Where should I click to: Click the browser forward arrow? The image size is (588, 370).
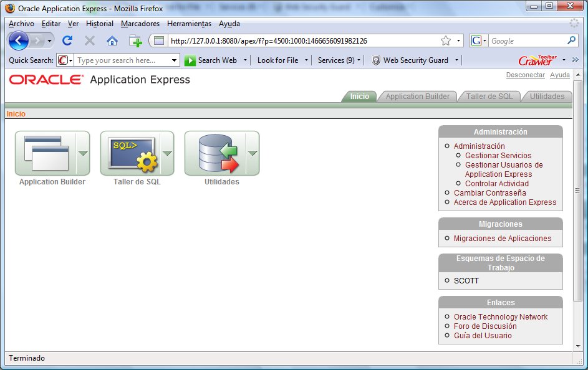37,40
